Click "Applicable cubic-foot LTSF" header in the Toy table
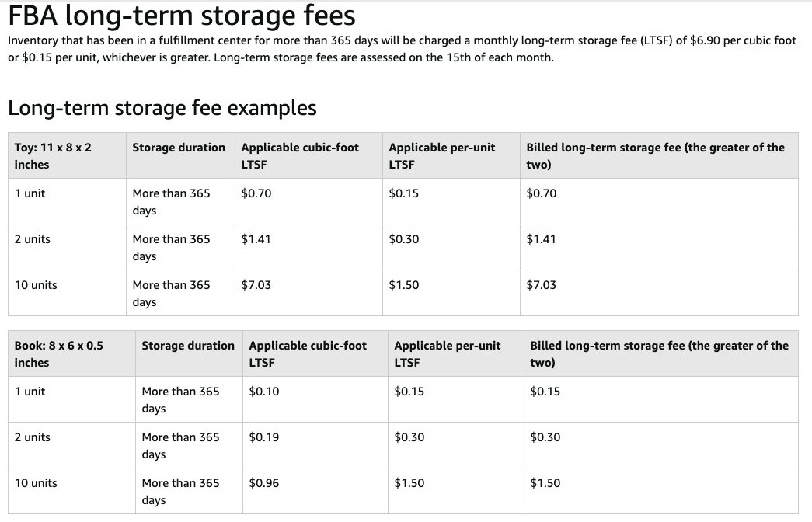Image resolution: width=812 pixels, height=522 pixels. click(x=300, y=155)
